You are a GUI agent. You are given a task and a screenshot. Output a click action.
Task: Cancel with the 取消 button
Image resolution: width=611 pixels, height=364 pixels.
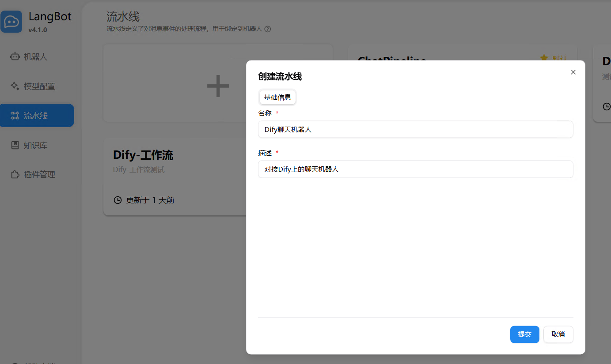(558, 334)
